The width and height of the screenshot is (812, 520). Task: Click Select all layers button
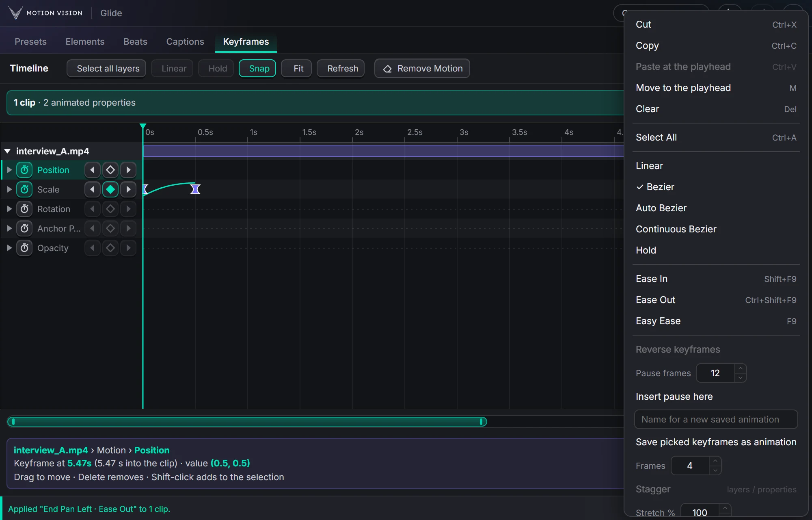[106, 68]
